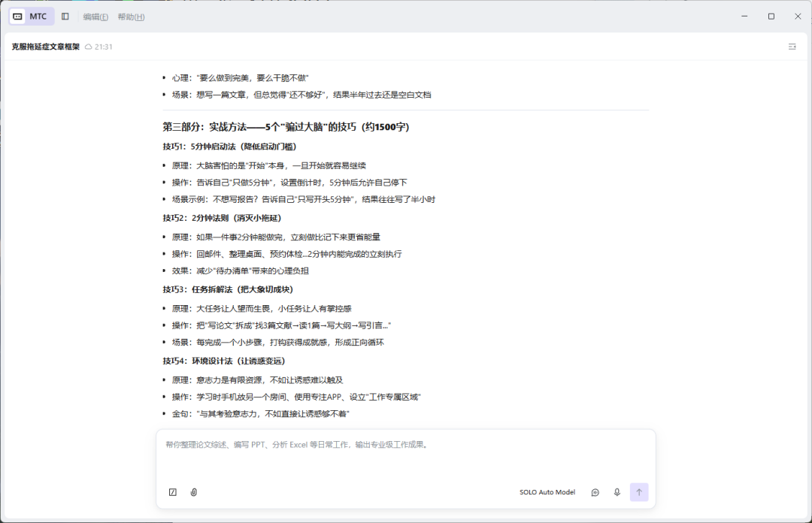Click the line 场景：想写一篇文章

click(301, 95)
